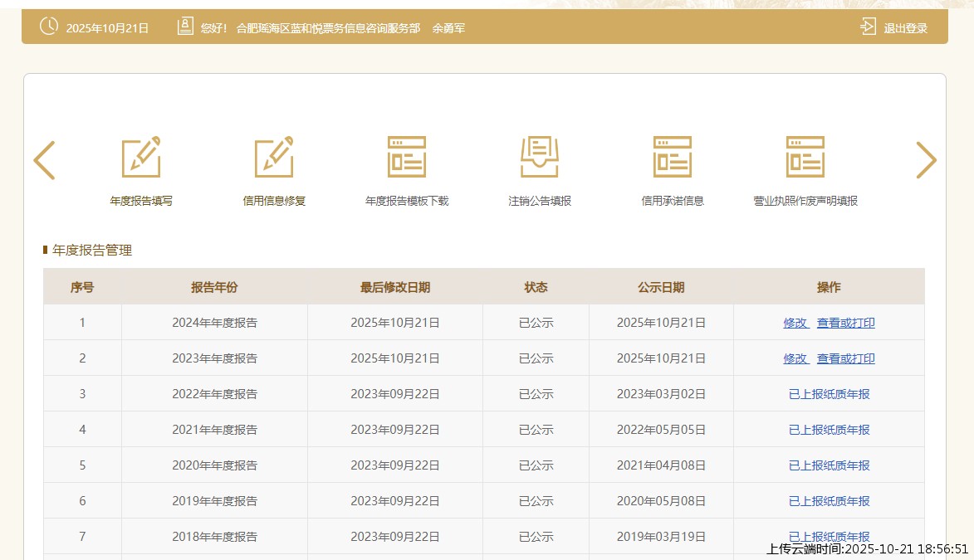
Task: Open the 信用信息修复 icon
Action: [x=274, y=157]
